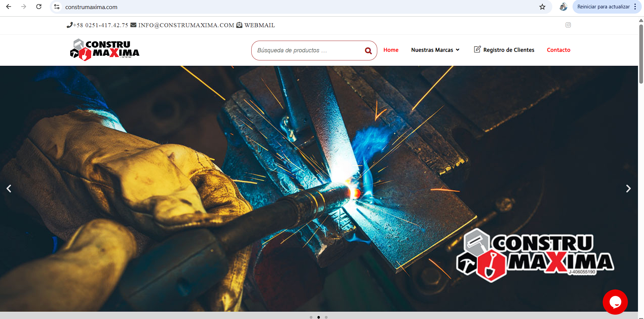Expand the Nuestras Marcas dropdown

pyautogui.click(x=435, y=50)
